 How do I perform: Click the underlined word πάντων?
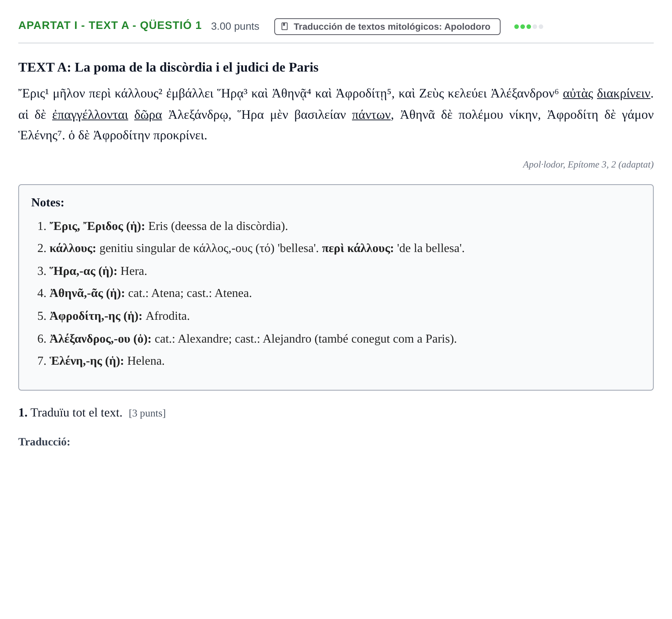(371, 115)
